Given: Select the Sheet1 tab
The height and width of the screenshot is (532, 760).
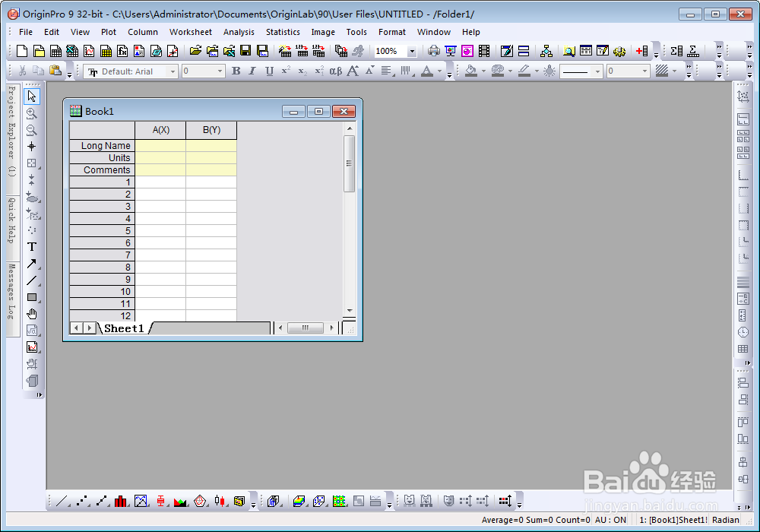Looking at the screenshot, I should click(x=124, y=328).
